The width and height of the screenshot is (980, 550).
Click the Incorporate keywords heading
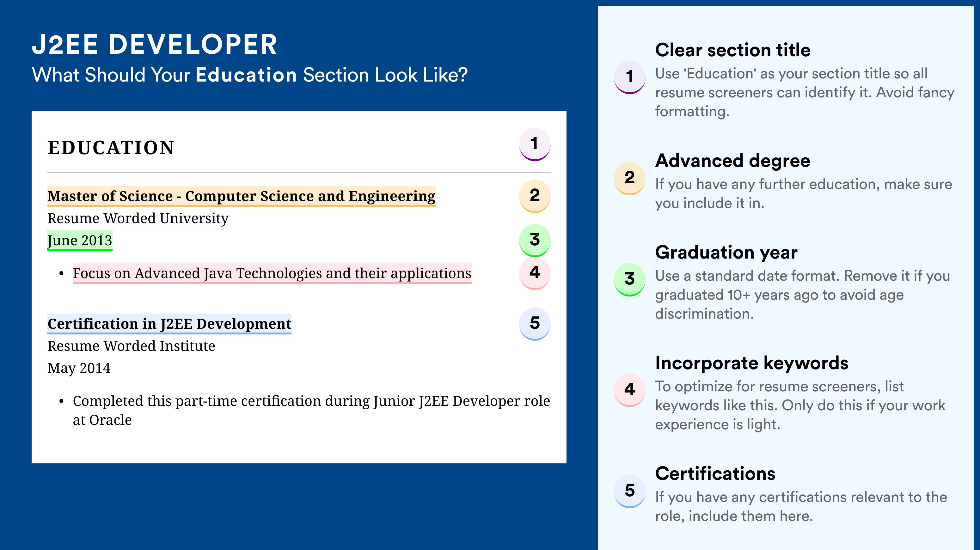[x=751, y=363]
